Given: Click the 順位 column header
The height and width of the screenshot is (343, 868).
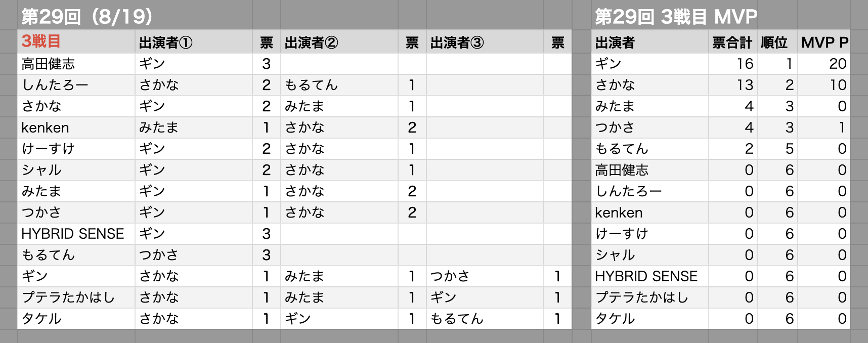Looking at the screenshot, I should (777, 42).
